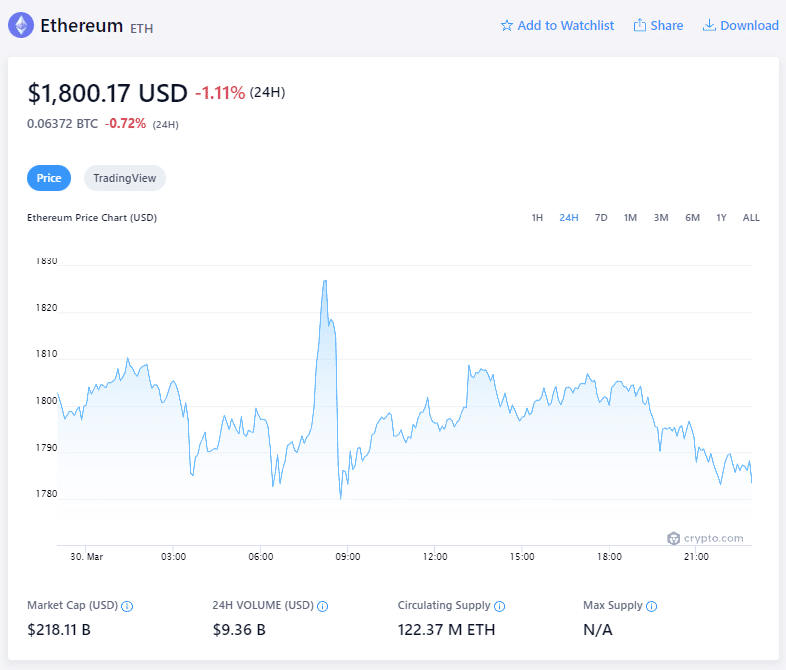Add Ethereum to Watchlist
The image size is (786, 670).
(x=557, y=26)
